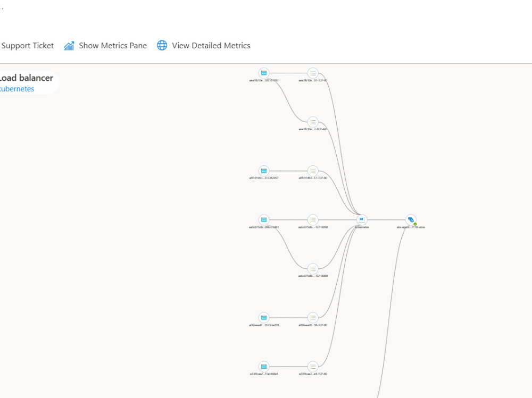Screen dimensions: 532x398
Task: Open the a3394caa2...e4-TCP-80 rule node
Action: (313, 367)
